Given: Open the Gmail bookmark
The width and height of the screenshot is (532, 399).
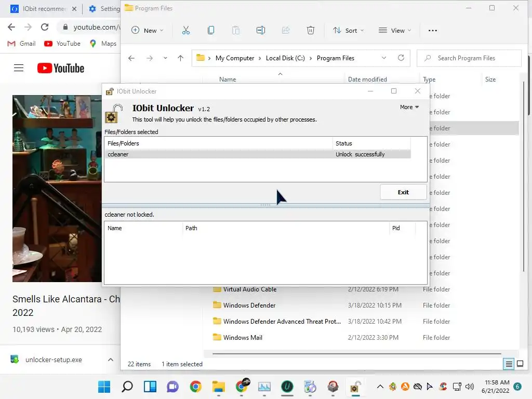Looking at the screenshot, I should [x=22, y=44].
